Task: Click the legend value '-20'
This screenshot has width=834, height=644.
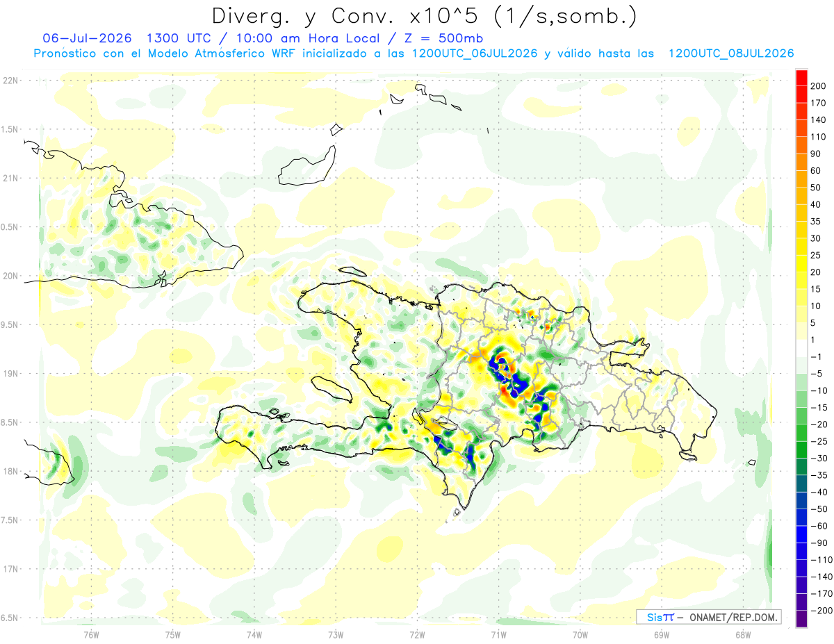Action: point(819,424)
